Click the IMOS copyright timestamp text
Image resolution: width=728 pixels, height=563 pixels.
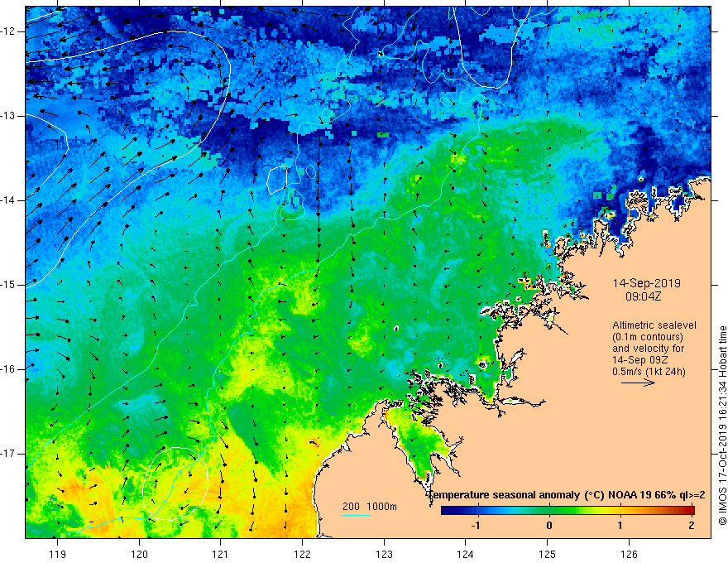click(722, 426)
